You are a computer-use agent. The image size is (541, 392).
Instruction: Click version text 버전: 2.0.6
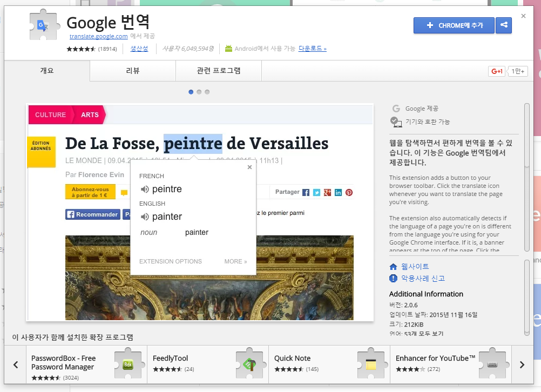click(403, 305)
